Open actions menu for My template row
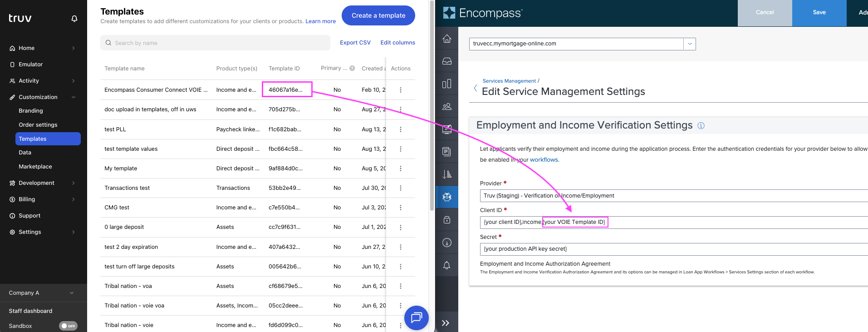Viewport: 868px width, 332px height. pyautogui.click(x=400, y=168)
